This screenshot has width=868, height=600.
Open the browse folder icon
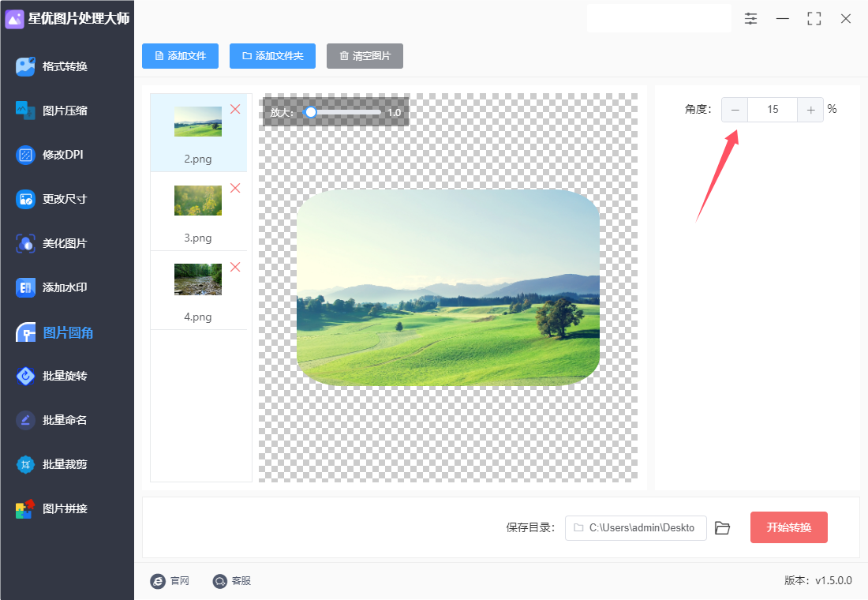pyautogui.click(x=722, y=528)
